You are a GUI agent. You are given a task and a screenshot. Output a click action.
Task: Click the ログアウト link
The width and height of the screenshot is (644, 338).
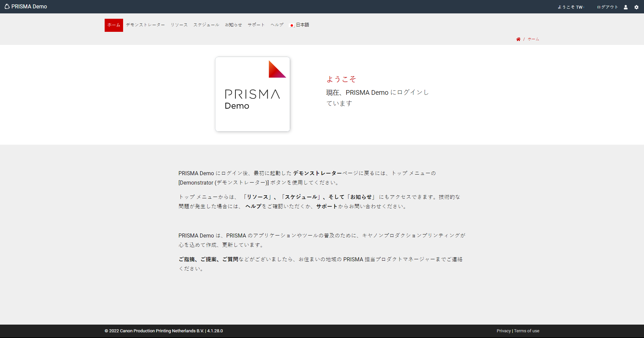(x=607, y=7)
